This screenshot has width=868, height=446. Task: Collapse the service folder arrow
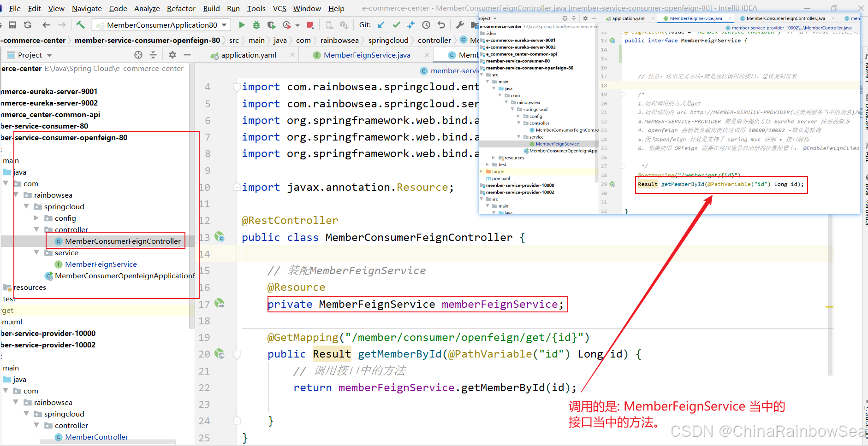[36, 252]
